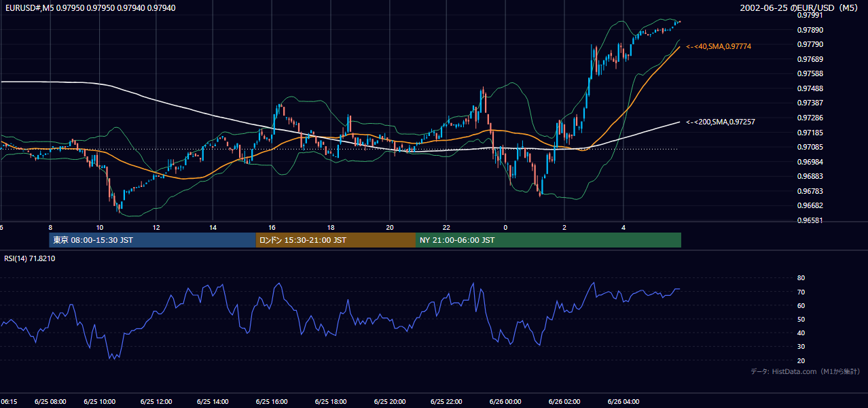Click hour label 22 under the price chart
This screenshot has width=868, height=408.
pyautogui.click(x=447, y=227)
